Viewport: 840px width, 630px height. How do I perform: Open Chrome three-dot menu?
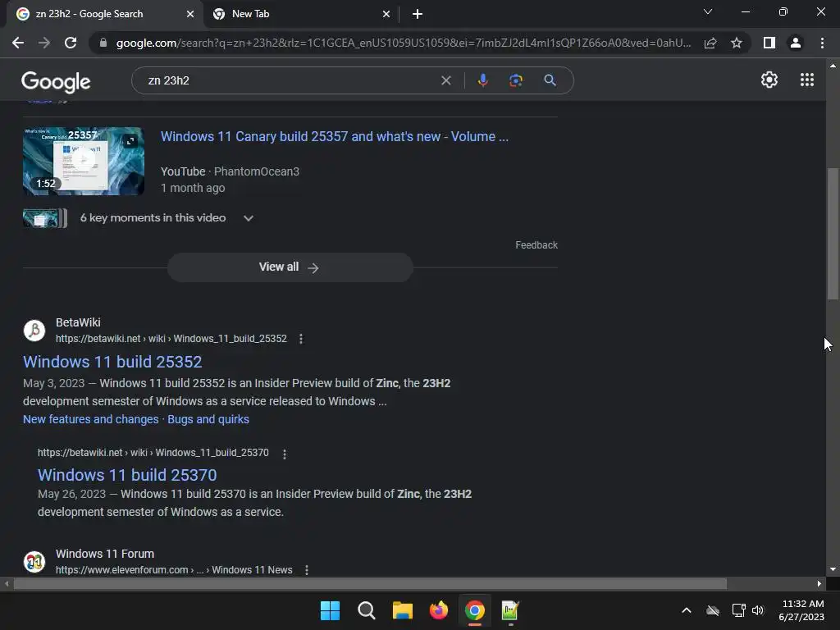822,43
